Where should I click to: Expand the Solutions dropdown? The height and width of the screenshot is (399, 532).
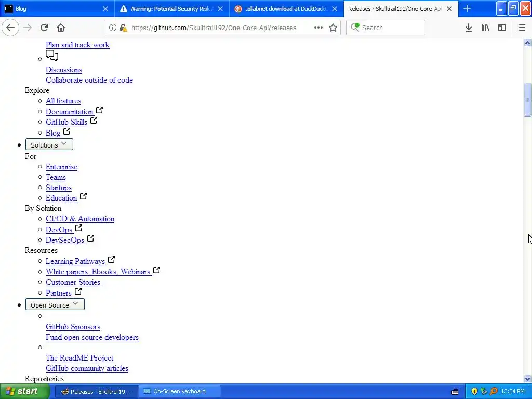pos(49,144)
